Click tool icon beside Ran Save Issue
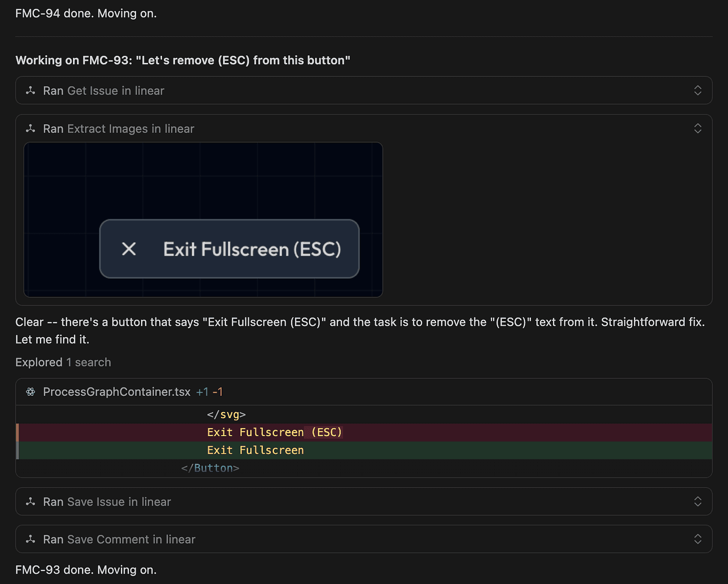The height and width of the screenshot is (584, 728). (x=30, y=502)
